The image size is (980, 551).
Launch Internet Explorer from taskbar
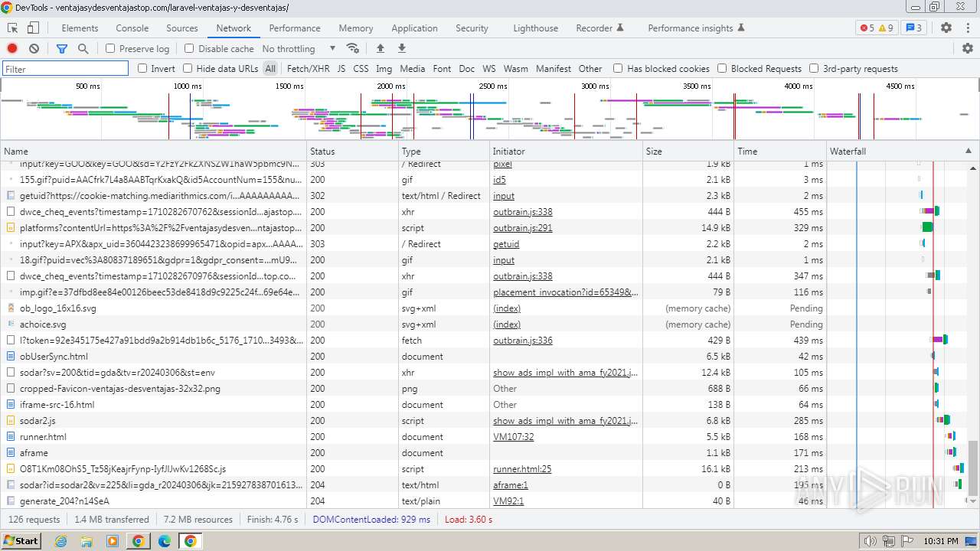pyautogui.click(x=61, y=541)
